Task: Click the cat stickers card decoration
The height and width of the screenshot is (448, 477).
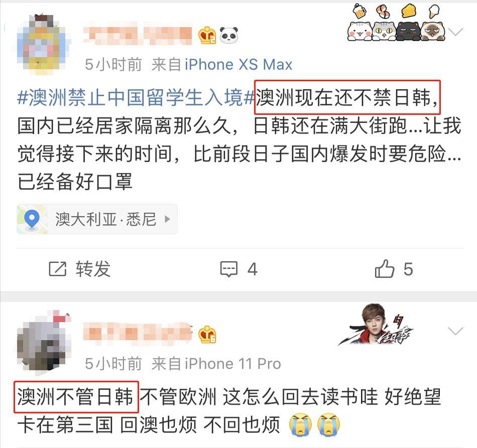Action: point(396,23)
